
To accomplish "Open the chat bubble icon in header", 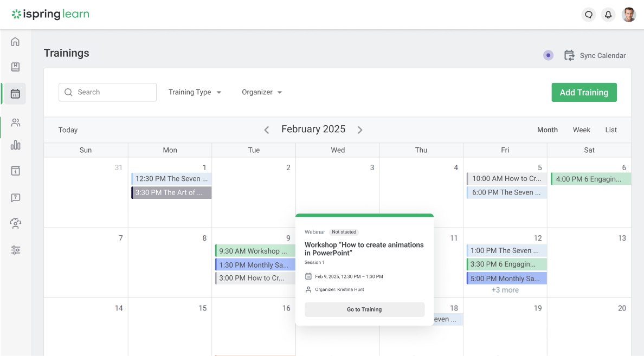I will tap(589, 15).
